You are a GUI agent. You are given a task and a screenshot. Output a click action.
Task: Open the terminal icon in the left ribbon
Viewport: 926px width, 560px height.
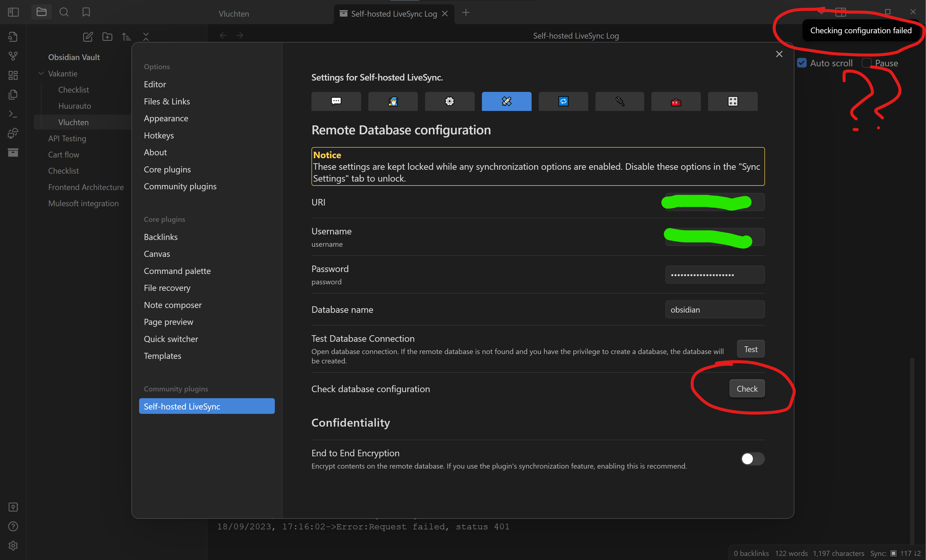pyautogui.click(x=13, y=114)
